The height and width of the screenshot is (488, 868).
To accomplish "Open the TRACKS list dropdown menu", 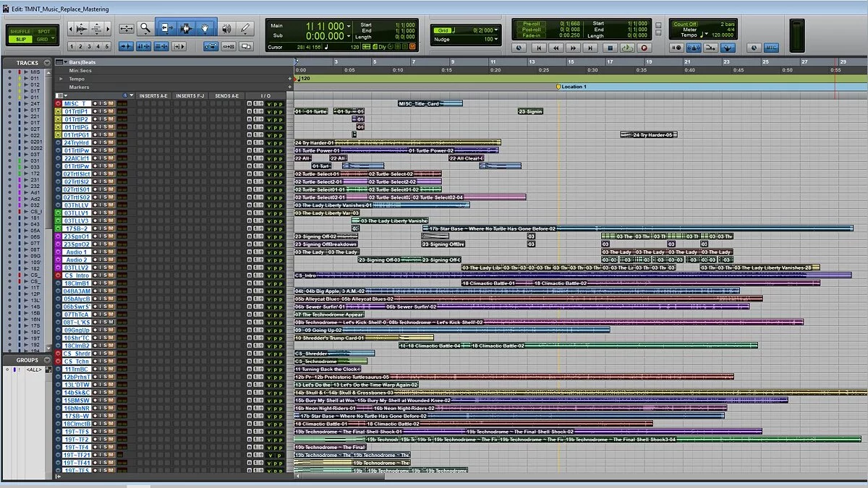I will coord(47,63).
